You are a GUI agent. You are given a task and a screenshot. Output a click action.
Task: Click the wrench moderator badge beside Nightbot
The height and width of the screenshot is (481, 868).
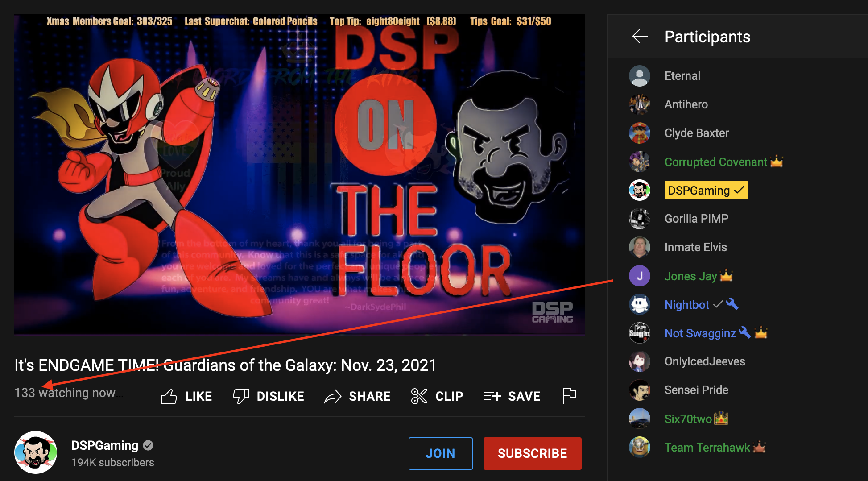pos(732,304)
